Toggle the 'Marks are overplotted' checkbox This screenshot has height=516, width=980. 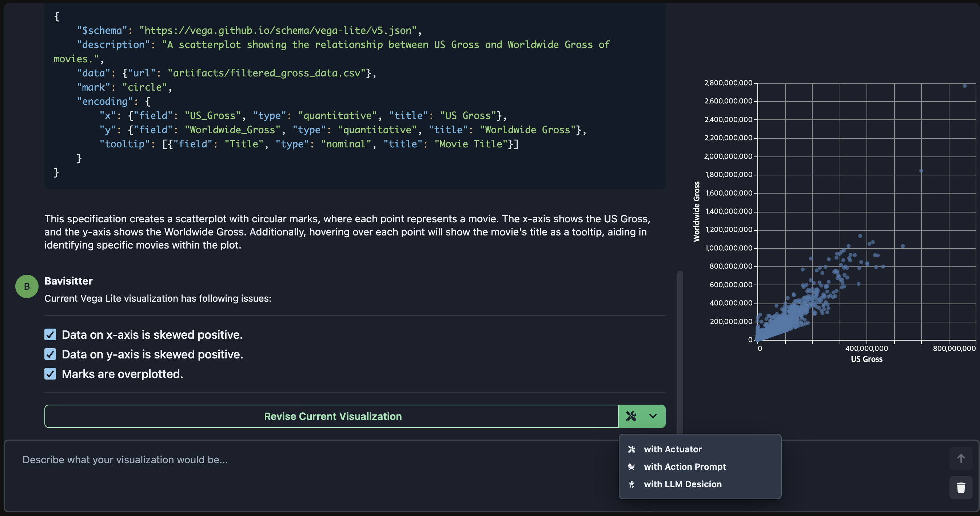(50, 374)
